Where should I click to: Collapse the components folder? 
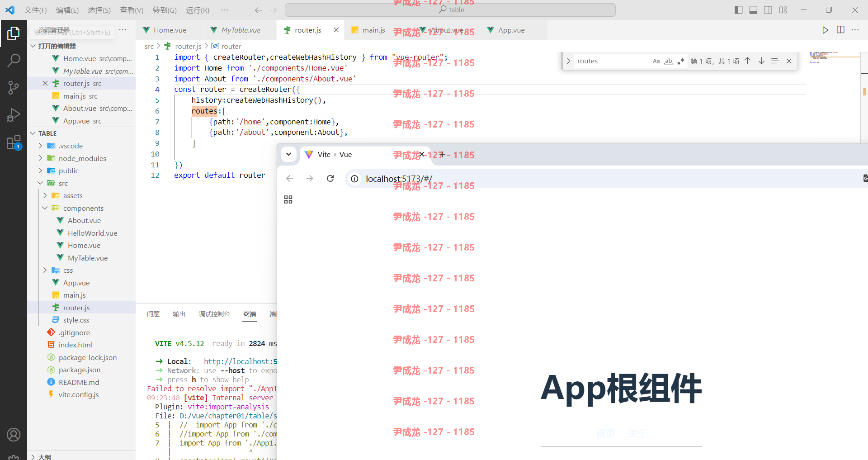[x=45, y=208]
